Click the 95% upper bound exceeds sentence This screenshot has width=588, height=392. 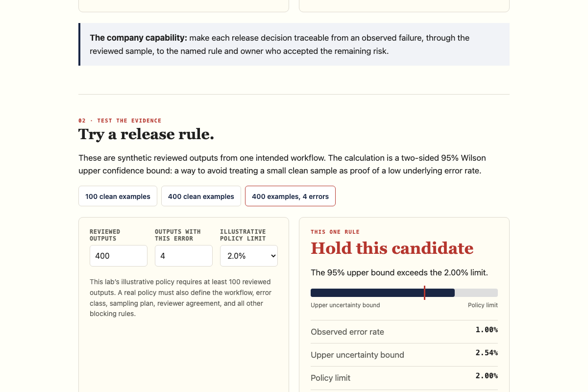399,272
